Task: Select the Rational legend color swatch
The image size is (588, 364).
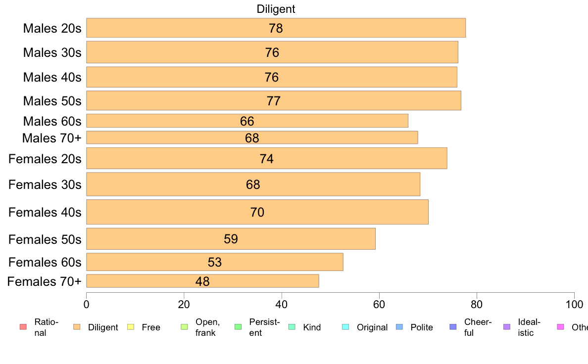Action: pyautogui.click(x=23, y=327)
